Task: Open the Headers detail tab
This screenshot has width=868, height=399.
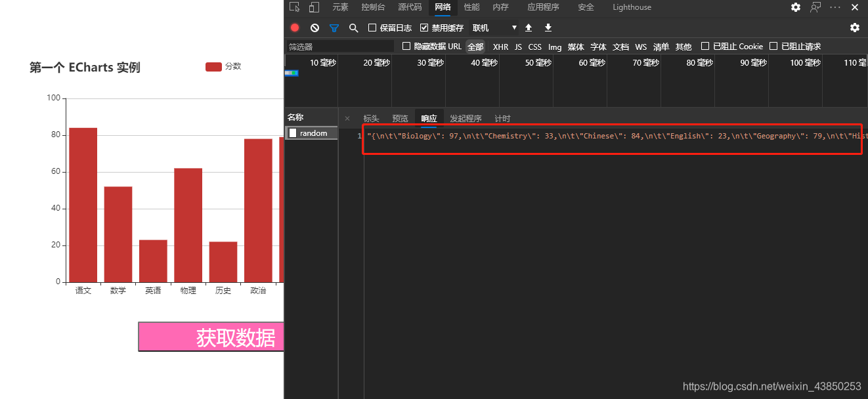Action: point(371,119)
